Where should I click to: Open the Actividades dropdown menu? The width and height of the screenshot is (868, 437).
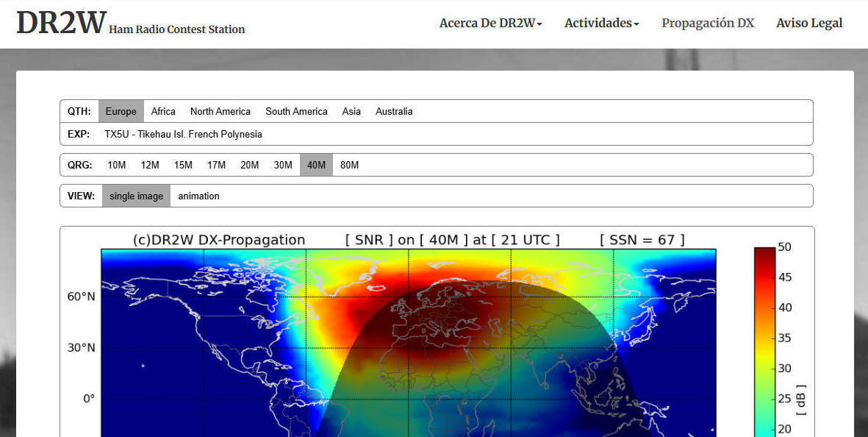601,24
